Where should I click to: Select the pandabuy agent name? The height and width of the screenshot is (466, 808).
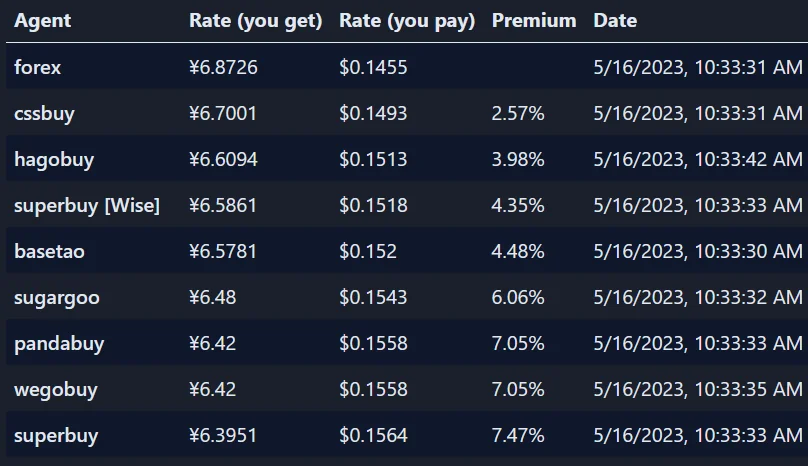59,344
